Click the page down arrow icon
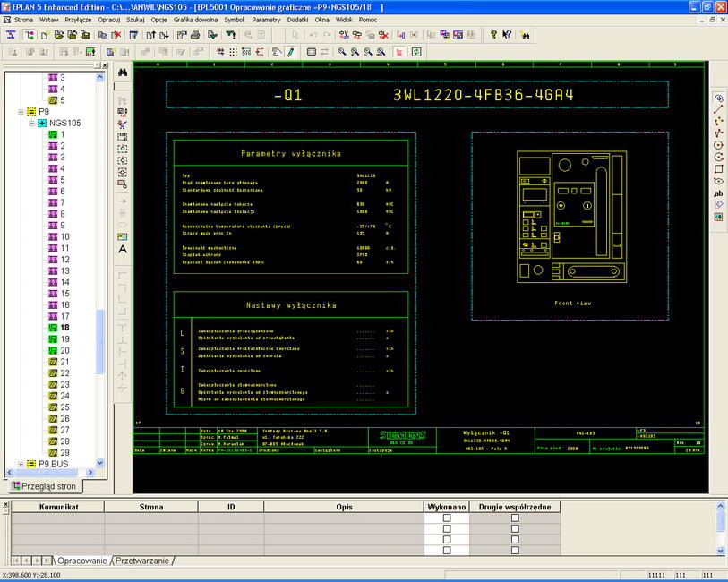The image size is (728, 582). (165, 35)
